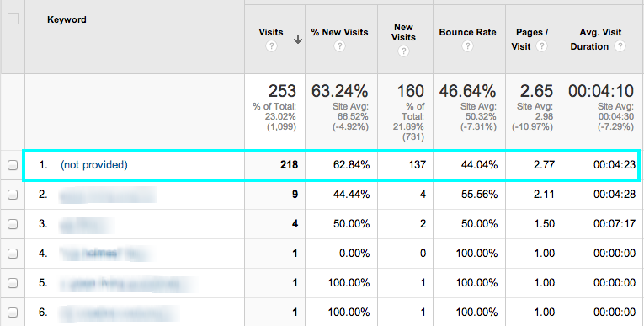Click the 218 visits value
This screenshot has width=644, height=326.
[x=289, y=165]
